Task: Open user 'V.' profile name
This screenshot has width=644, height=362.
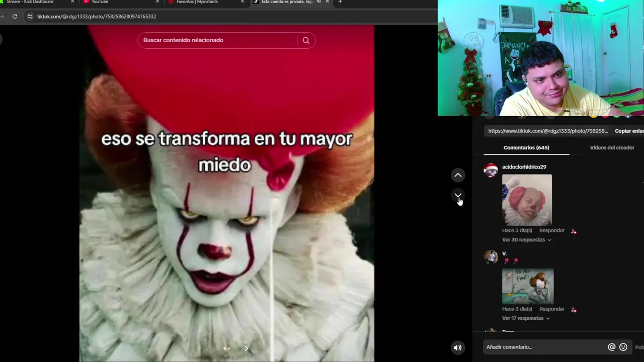Action: 504,253
